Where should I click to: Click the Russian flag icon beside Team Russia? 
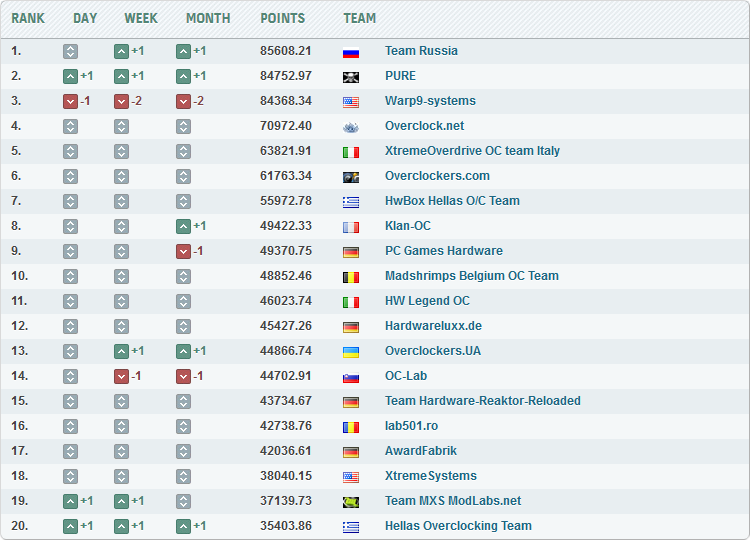[350, 51]
